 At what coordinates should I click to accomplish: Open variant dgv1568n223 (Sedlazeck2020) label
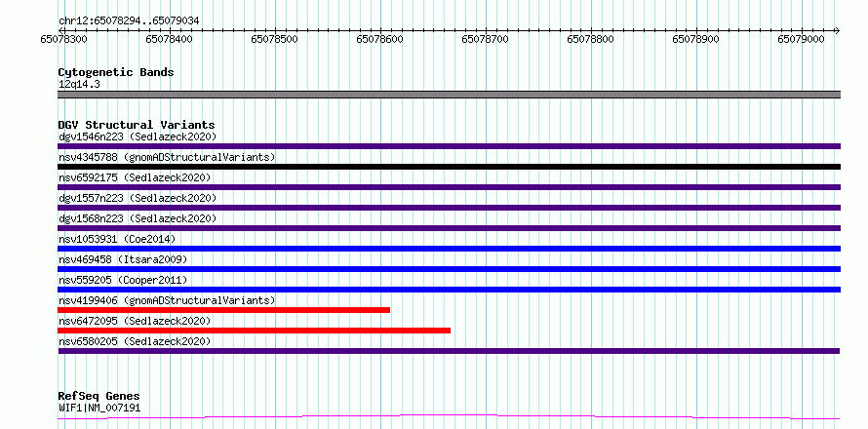point(138,218)
